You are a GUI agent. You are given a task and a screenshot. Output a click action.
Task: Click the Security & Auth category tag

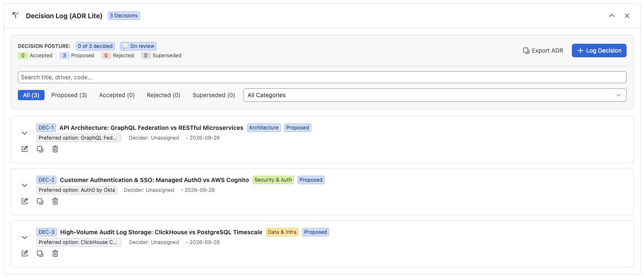point(273,180)
